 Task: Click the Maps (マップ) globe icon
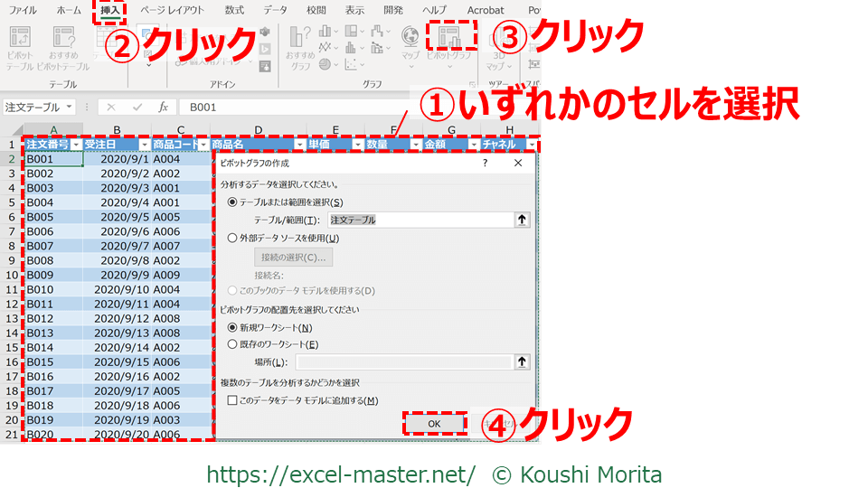coord(410,37)
